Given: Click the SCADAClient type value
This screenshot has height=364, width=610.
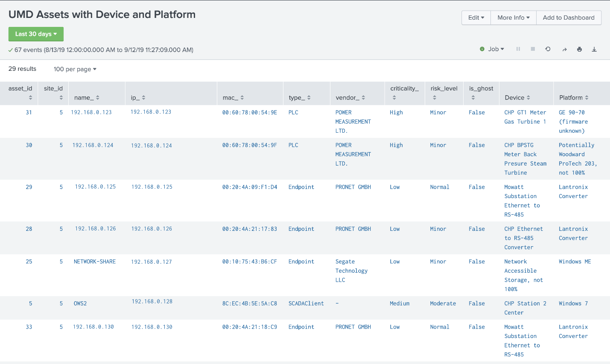Looking at the screenshot, I should 306,303.
